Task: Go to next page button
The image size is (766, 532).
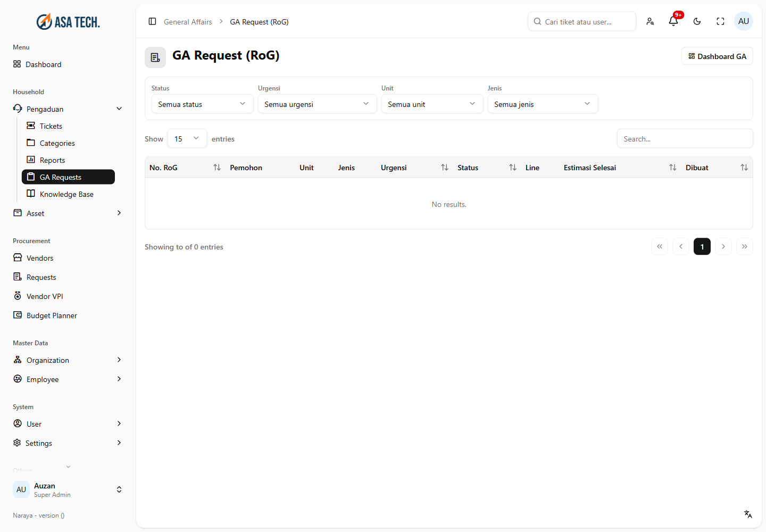Action: click(x=723, y=246)
